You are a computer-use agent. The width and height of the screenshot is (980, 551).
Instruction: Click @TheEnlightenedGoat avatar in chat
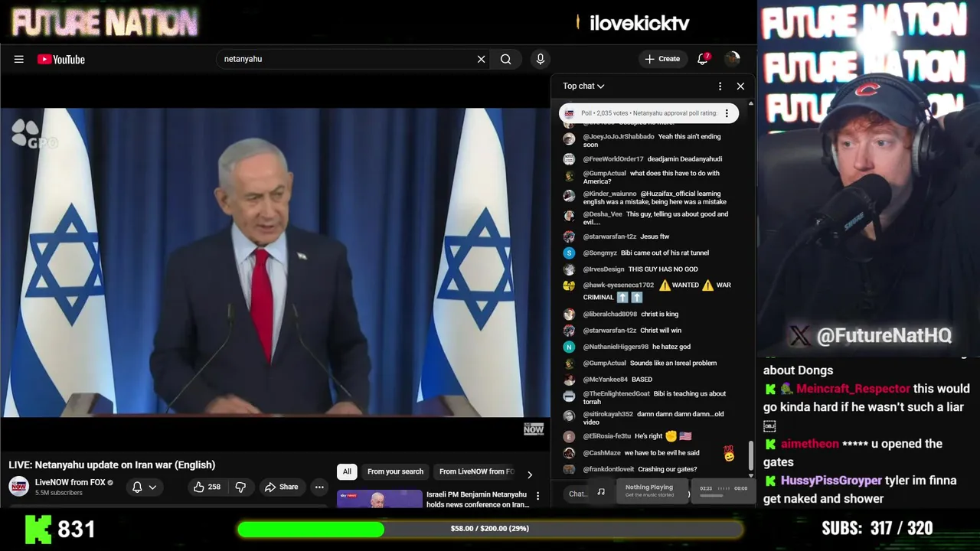pos(569,396)
